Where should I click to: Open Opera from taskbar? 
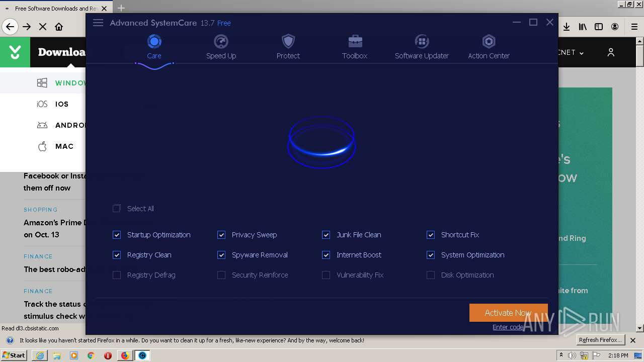tap(108, 355)
